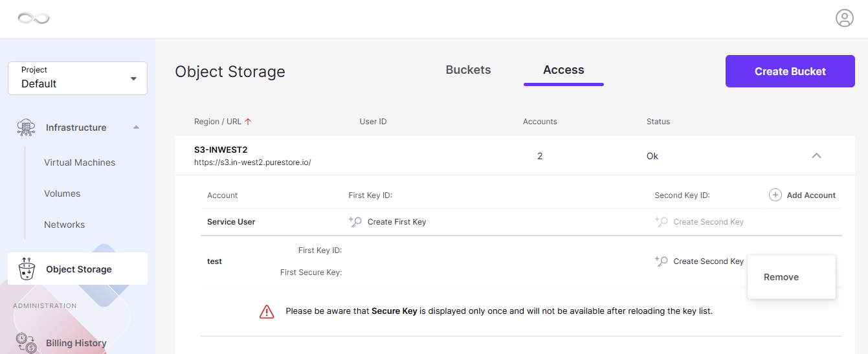Image resolution: width=868 pixels, height=354 pixels.
Task: Click the accounts count 2
Action: pos(540,156)
